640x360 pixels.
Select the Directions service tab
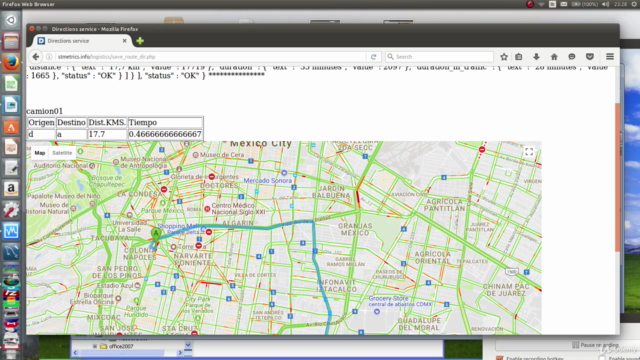(82, 41)
